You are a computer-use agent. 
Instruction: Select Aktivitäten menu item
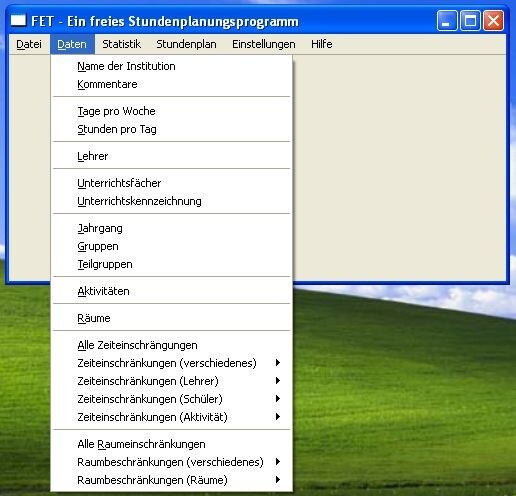point(172,291)
